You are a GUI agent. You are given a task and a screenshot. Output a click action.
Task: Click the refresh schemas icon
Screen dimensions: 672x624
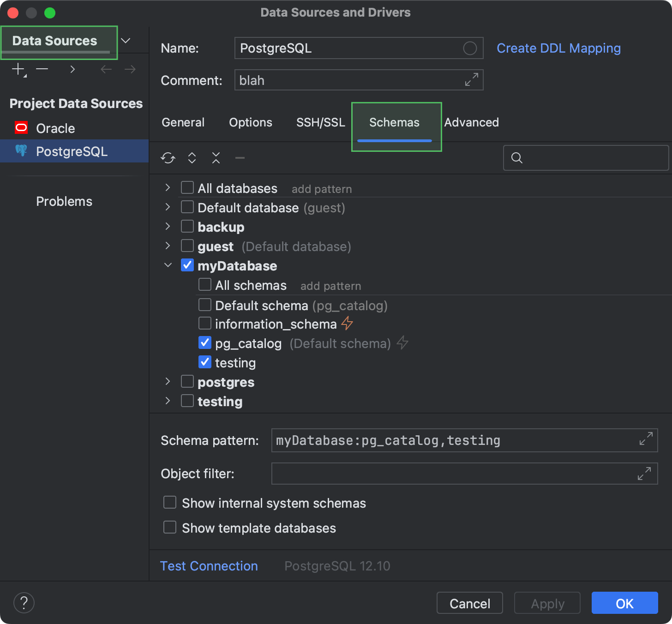[168, 158]
